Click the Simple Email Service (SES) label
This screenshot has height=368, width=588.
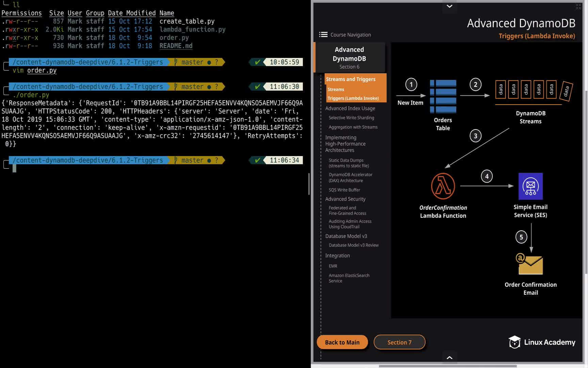[530, 211]
